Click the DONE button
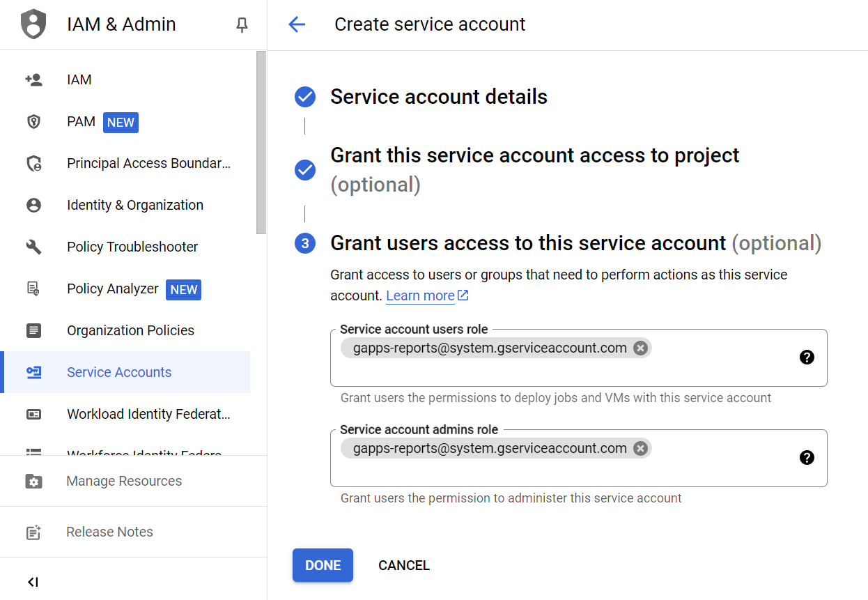The width and height of the screenshot is (868, 600). [x=323, y=565]
